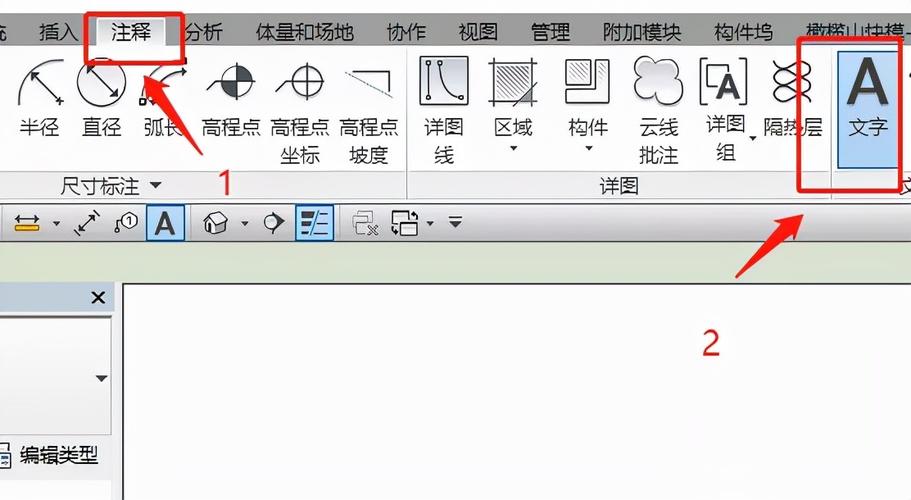Expand the 详图组 dropdown arrow
Screen dimensions: 911x500
[x=753, y=138]
